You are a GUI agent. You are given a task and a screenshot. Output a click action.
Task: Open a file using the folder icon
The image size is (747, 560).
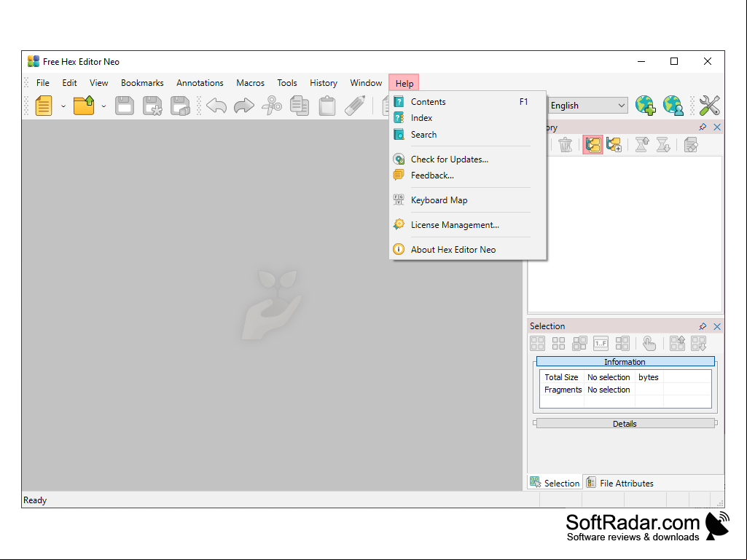click(x=84, y=106)
